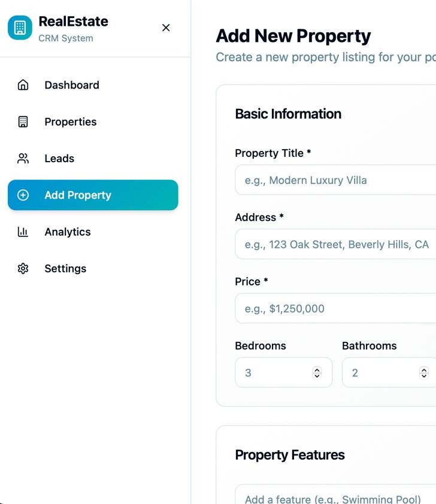Open the Settings navigation entry
Viewport: 436px width, 504px height.
point(65,268)
